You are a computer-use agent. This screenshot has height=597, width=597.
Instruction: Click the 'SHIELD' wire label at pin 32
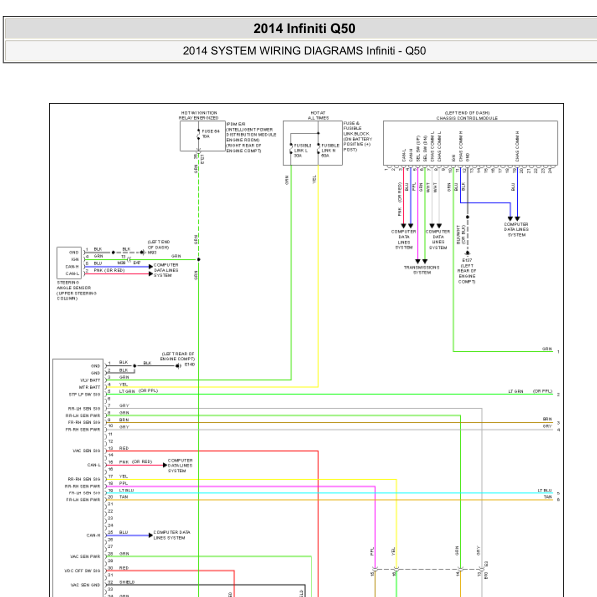pyautogui.click(x=127, y=582)
